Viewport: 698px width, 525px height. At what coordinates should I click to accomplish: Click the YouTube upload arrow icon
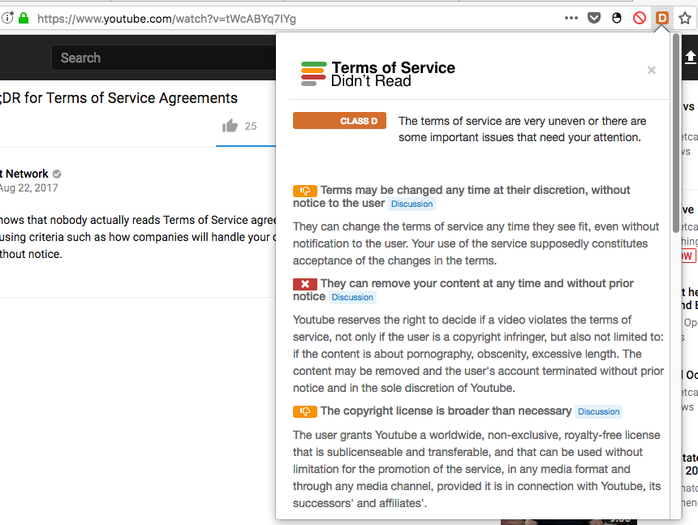pyautogui.click(x=690, y=58)
